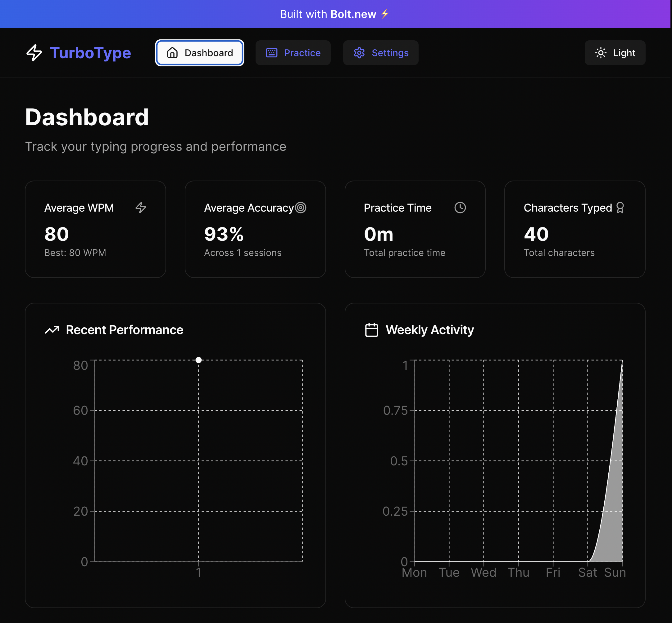Click the TurboType brand name
Viewport: 672px width, 623px height.
click(90, 53)
